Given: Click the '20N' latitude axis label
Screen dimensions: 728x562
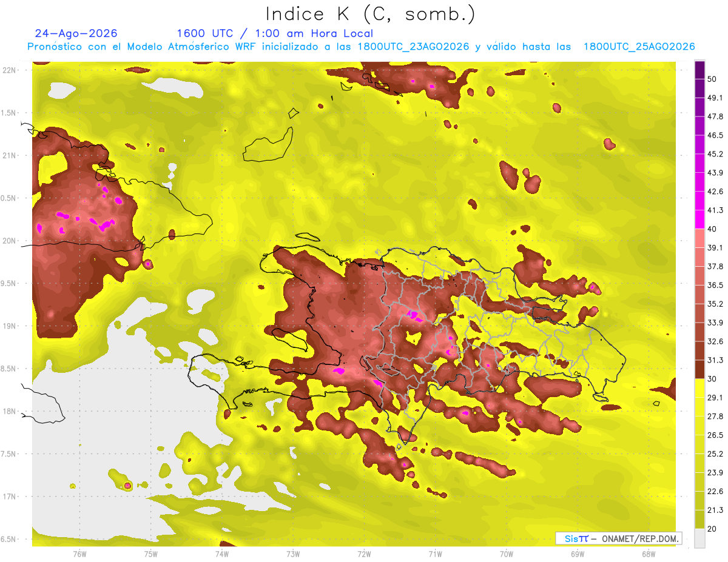Looking at the screenshot, I should [9, 241].
